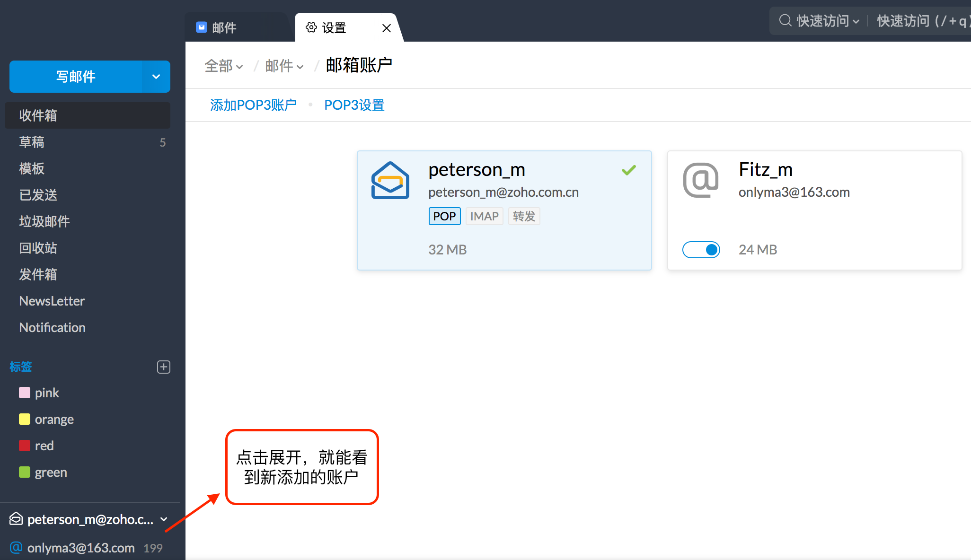Expand the 写邮件 compose button dropdown
971x560 pixels.
pos(155,75)
